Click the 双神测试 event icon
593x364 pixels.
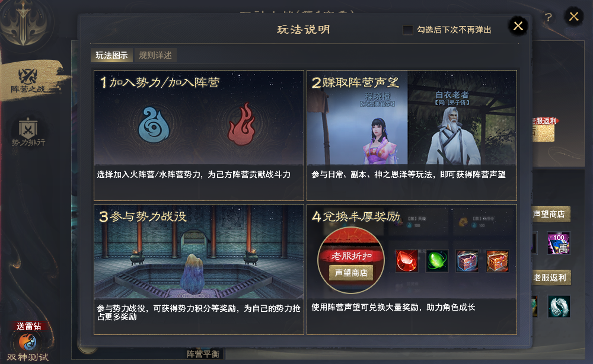pyautogui.click(x=28, y=342)
